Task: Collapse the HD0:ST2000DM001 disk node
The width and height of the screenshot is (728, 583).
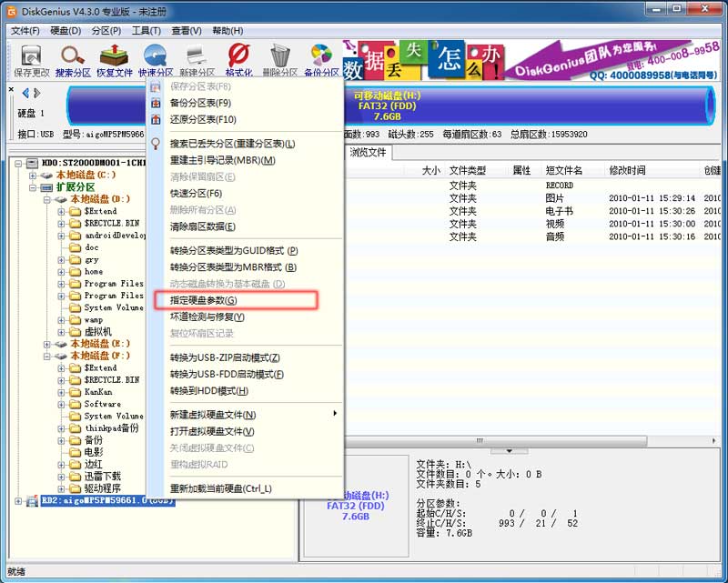Action: [x=18, y=163]
